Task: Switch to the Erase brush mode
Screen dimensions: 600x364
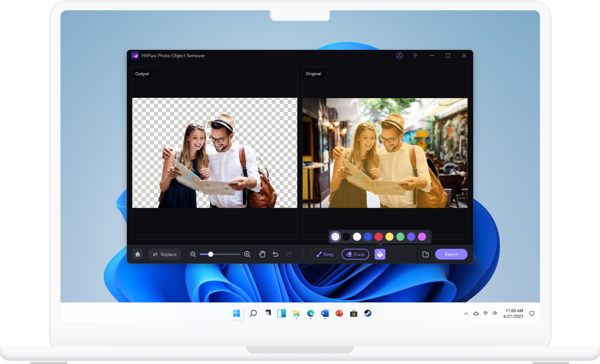Action: pos(355,254)
